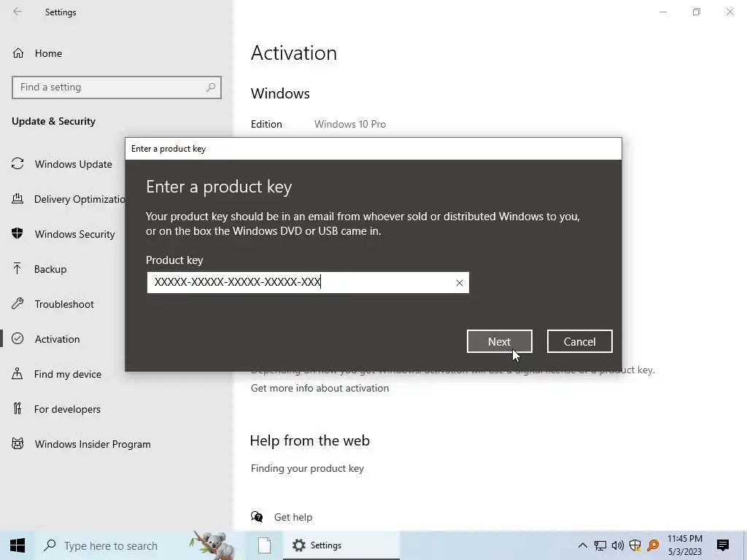Click the orange key tray icon

coord(653,545)
